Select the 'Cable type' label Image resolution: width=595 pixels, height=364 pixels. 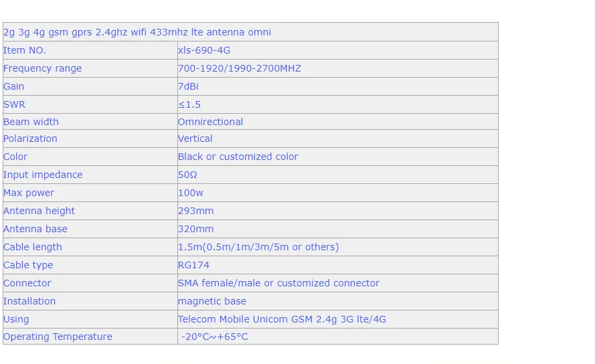click(29, 265)
